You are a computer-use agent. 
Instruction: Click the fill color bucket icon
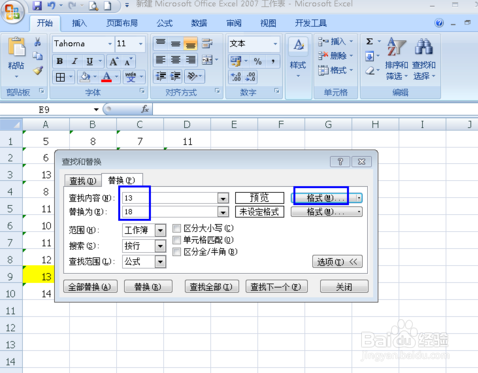click(85, 77)
